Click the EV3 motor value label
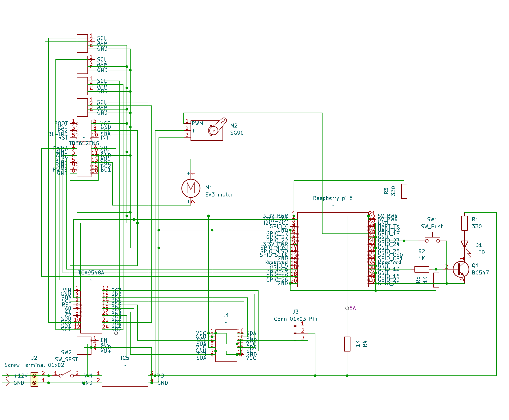 pos(219,195)
